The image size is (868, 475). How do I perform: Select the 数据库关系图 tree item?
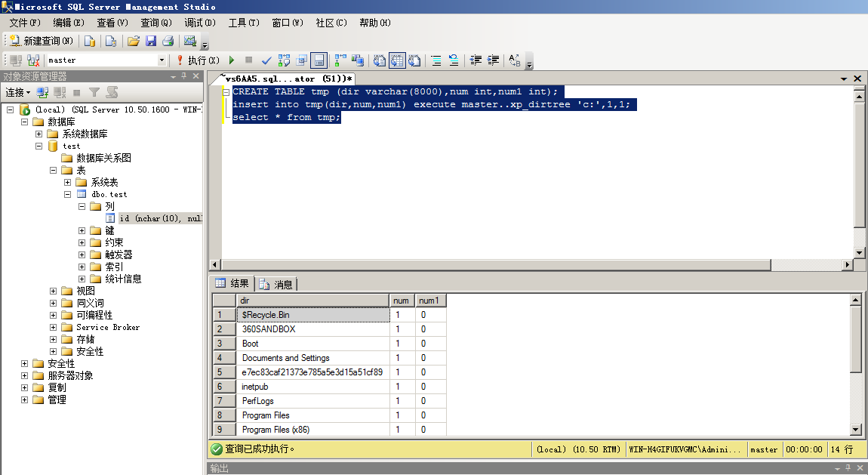(x=103, y=159)
